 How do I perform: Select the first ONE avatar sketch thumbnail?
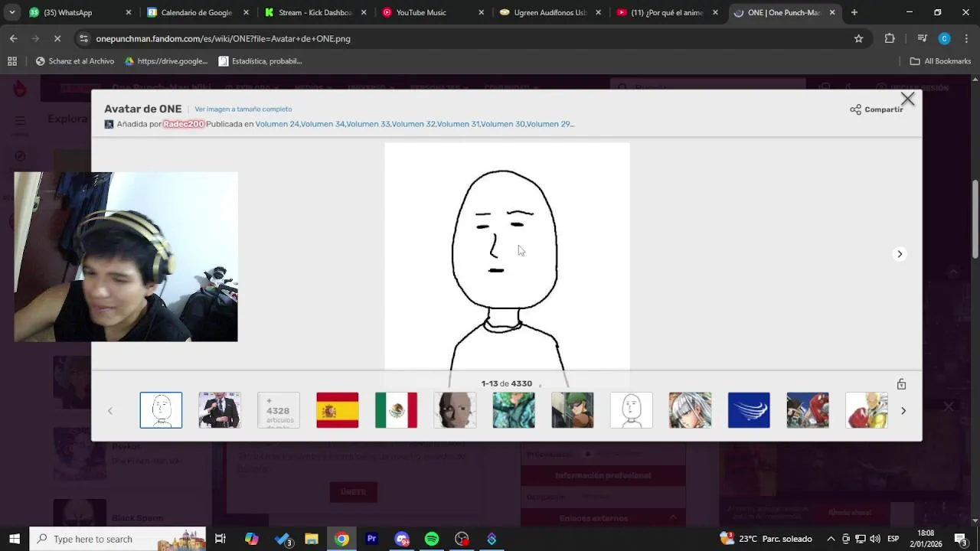[x=161, y=410]
